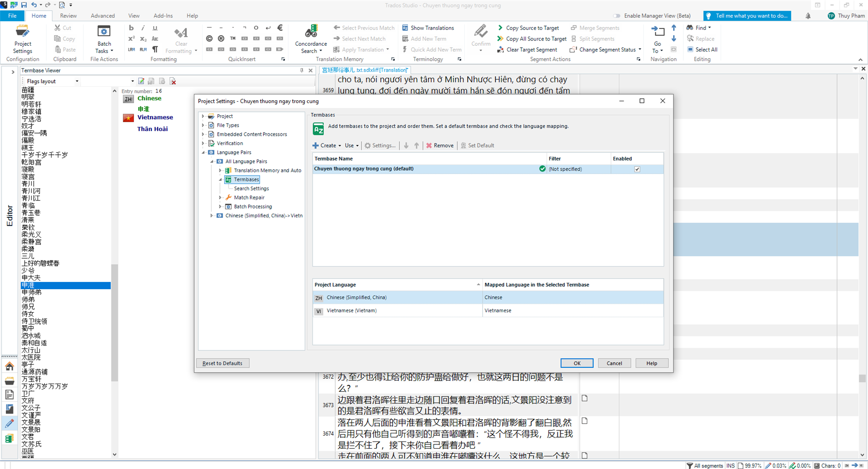
Task: Click Show Translations in Terminology group
Action: [428, 28]
